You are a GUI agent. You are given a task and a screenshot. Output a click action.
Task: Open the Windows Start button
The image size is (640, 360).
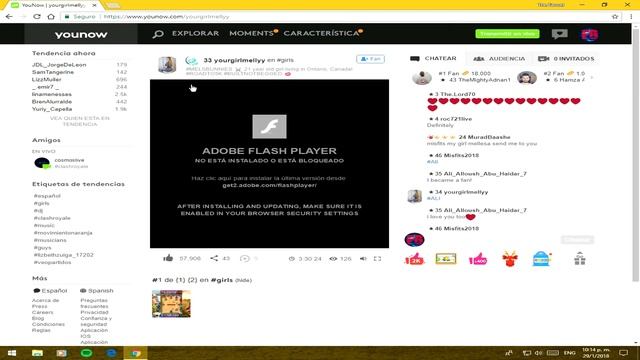click(x=12, y=353)
